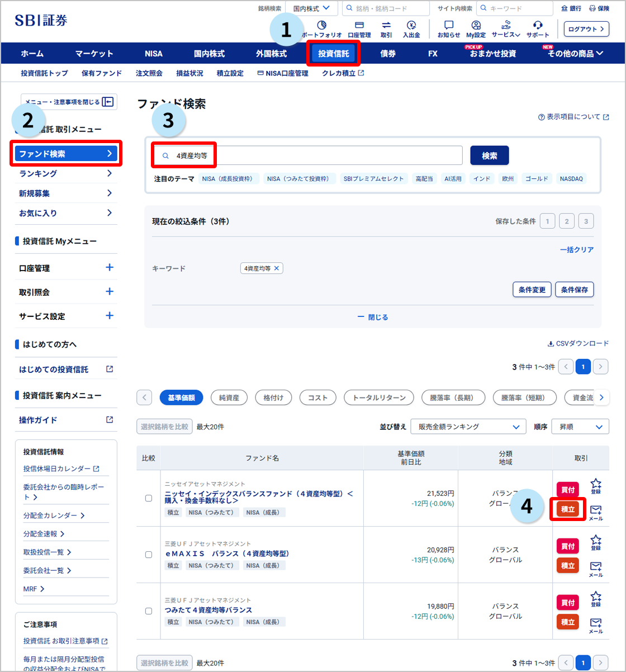Open the 国内株式 search category dropdown
Screen dimensions: 626x672
click(312, 8)
